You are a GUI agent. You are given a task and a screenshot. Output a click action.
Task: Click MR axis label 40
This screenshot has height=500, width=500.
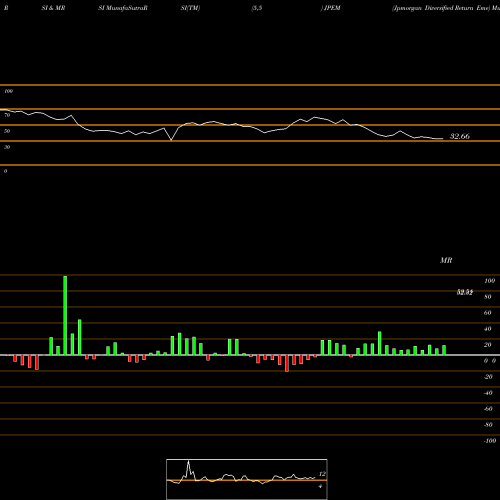click(487, 329)
